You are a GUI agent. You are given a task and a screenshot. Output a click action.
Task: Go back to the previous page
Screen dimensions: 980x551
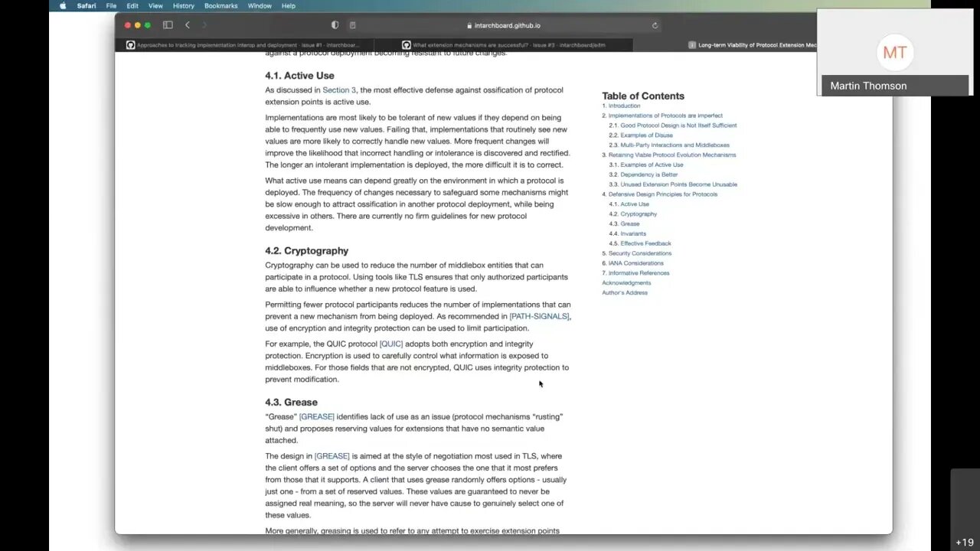[188, 25]
